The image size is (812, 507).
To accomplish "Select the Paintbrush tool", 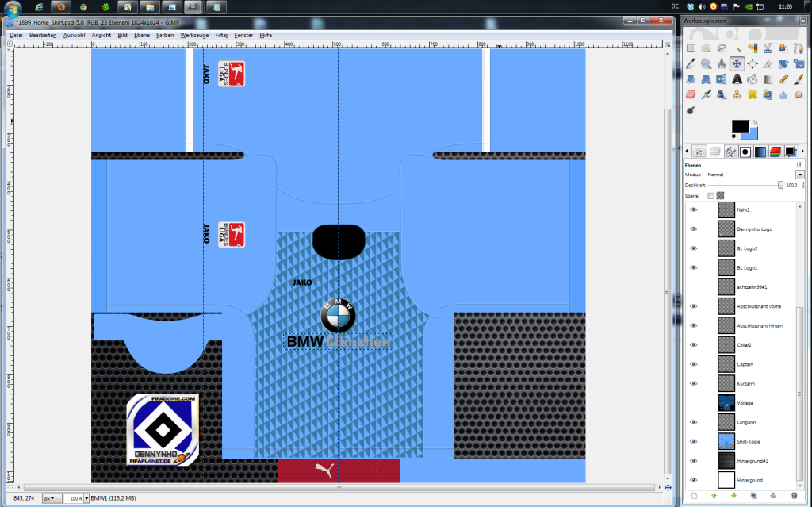I will pyautogui.click(x=799, y=79).
